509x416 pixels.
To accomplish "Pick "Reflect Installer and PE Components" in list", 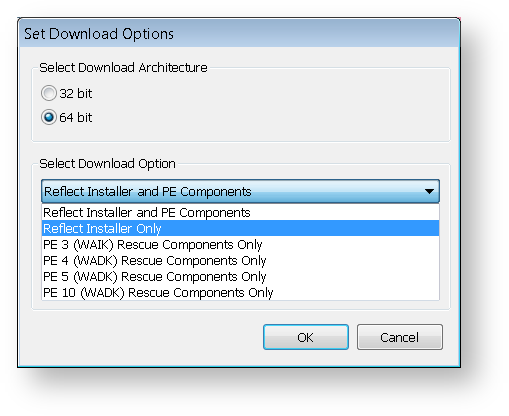I will tap(240, 212).
